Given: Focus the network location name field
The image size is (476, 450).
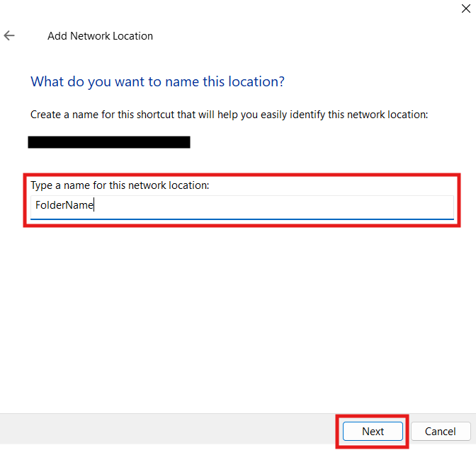Looking at the screenshot, I should point(242,206).
